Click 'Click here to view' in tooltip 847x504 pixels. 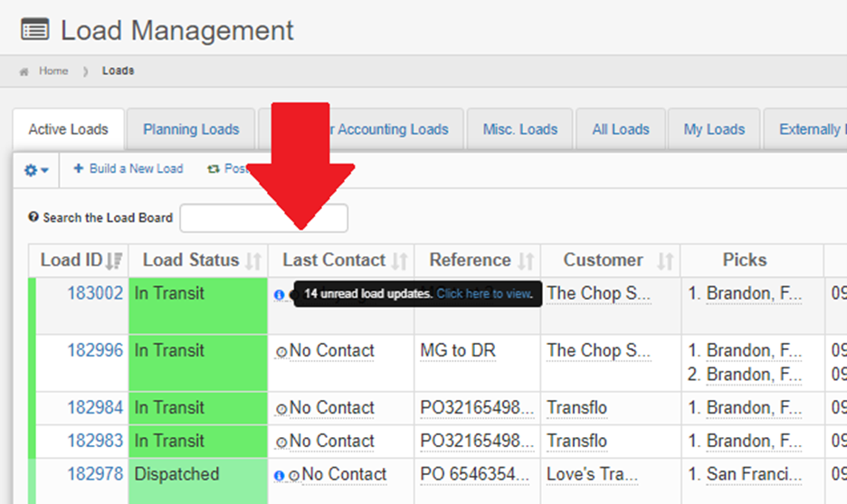tap(483, 294)
